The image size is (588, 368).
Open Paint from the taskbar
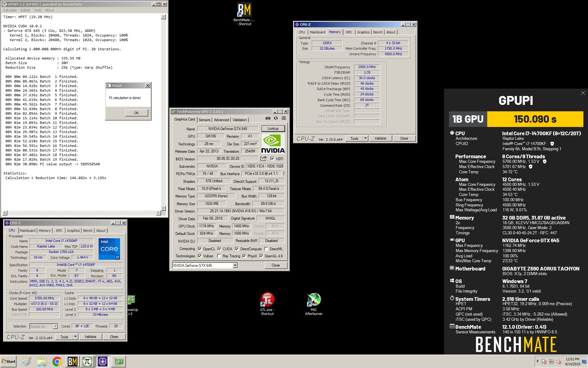click(x=26, y=362)
